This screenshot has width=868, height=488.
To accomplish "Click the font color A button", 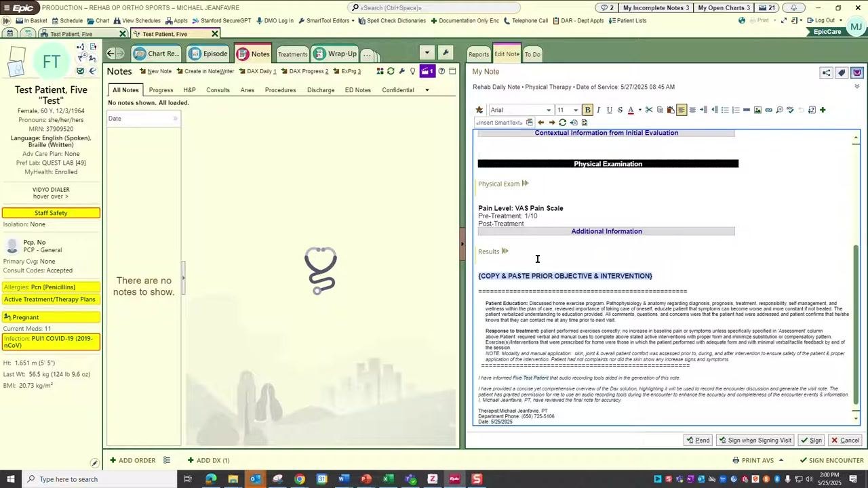I will 631,110.
